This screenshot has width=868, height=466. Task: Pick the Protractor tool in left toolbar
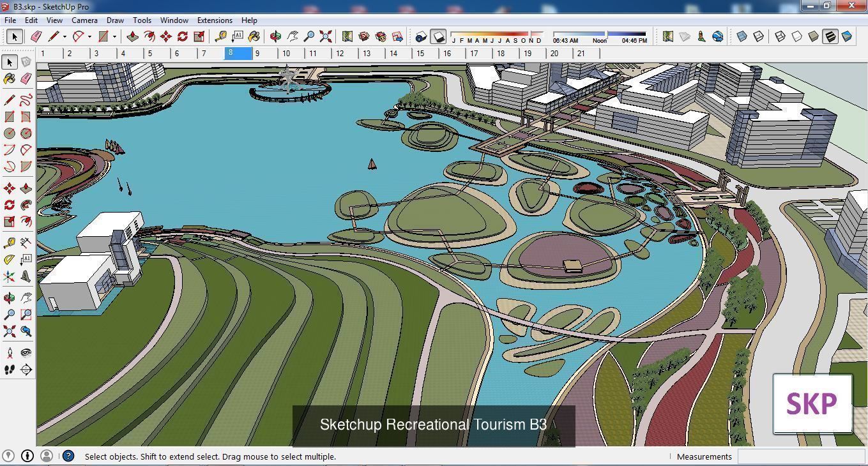[10, 259]
